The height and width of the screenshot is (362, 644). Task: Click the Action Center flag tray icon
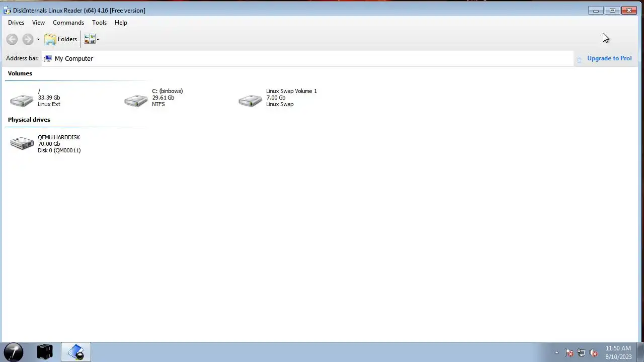[x=569, y=353]
